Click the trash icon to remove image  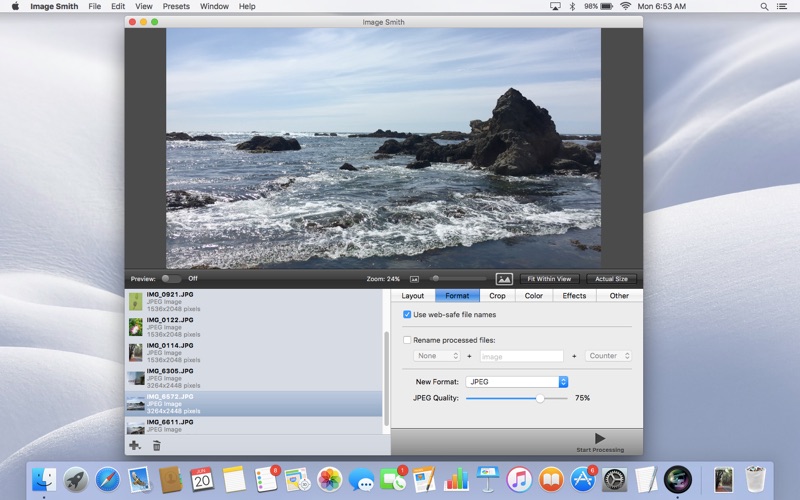click(157, 445)
